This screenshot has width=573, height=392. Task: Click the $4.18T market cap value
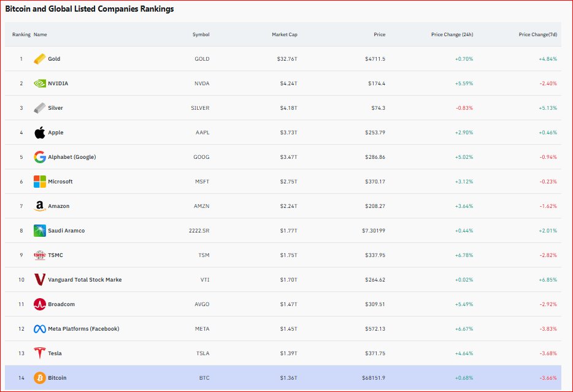(289, 108)
